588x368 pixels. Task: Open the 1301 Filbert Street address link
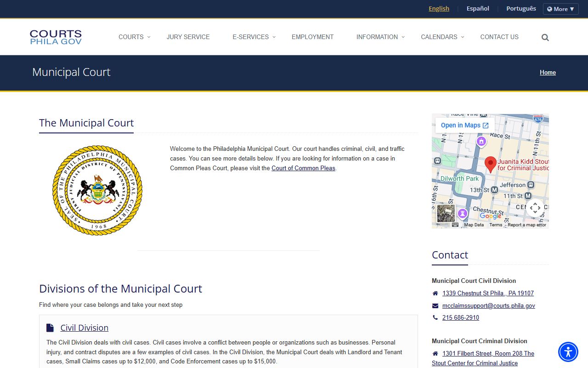click(483, 358)
